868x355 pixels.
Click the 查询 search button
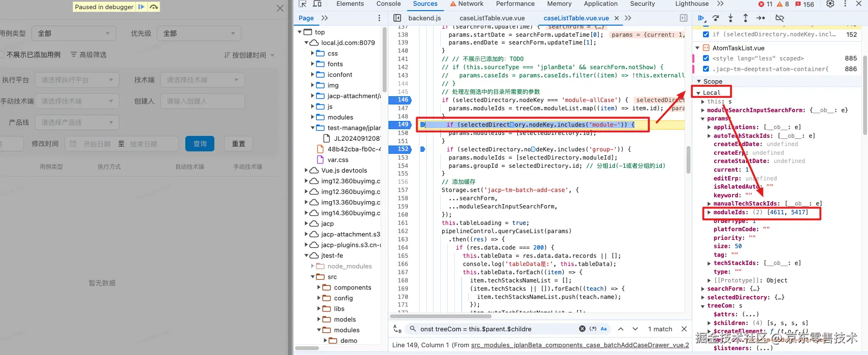200,144
